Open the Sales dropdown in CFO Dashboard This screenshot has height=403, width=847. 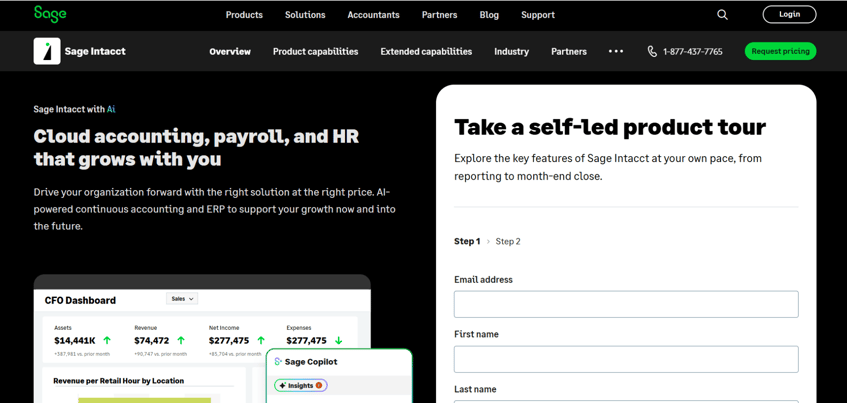click(182, 299)
